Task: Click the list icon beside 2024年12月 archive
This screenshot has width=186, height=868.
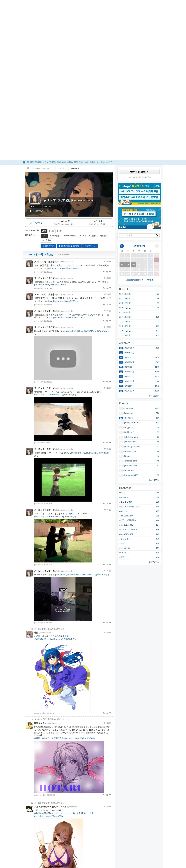Action: pyautogui.click(x=121, y=357)
